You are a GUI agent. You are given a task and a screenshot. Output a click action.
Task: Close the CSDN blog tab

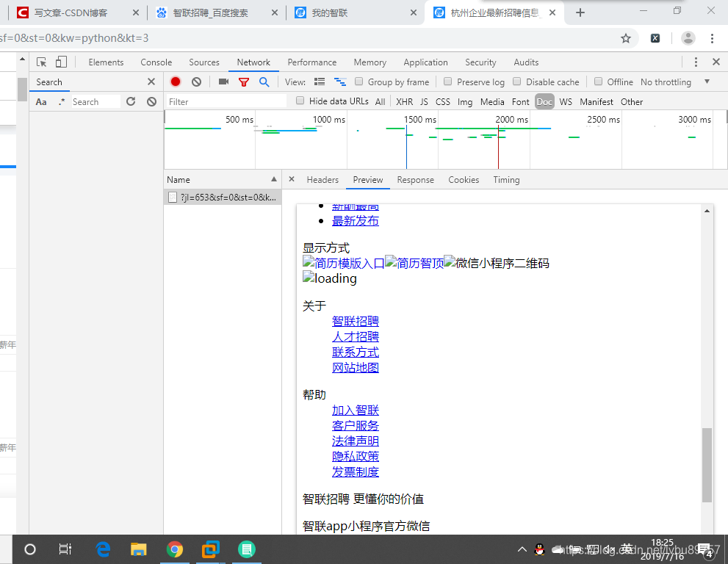pyautogui.click(x=136, y=12)
